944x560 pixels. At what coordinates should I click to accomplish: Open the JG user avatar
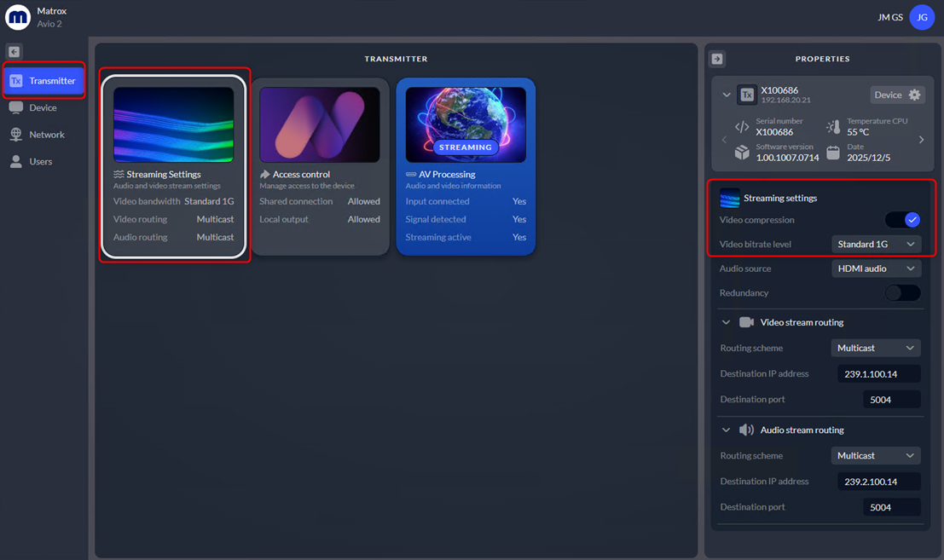[922, 17]
